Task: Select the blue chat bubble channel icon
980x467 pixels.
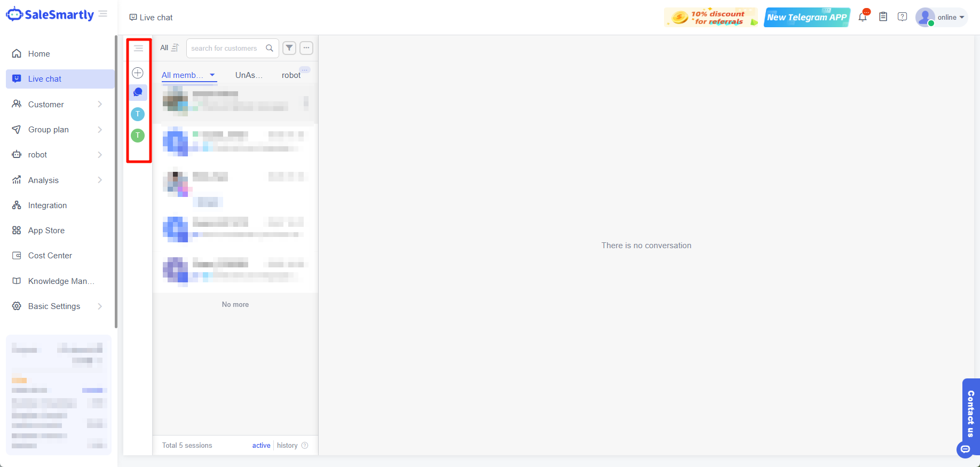Action: click(x=138, y=92)
